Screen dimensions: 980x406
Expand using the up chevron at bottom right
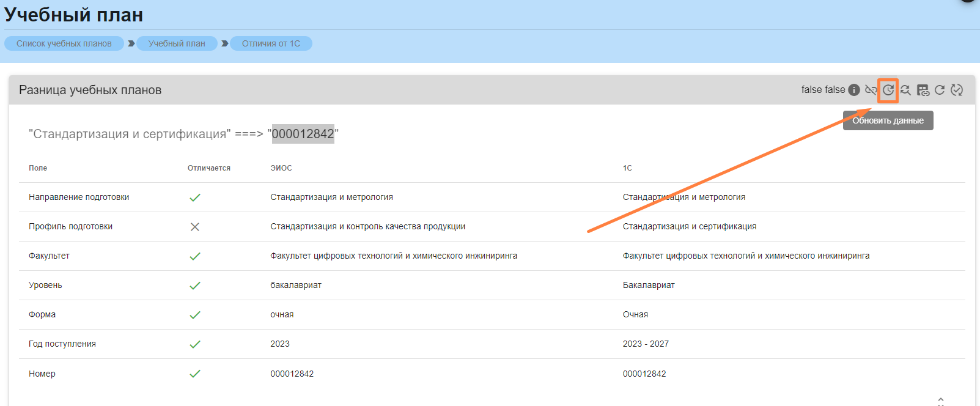pos(941,400)
